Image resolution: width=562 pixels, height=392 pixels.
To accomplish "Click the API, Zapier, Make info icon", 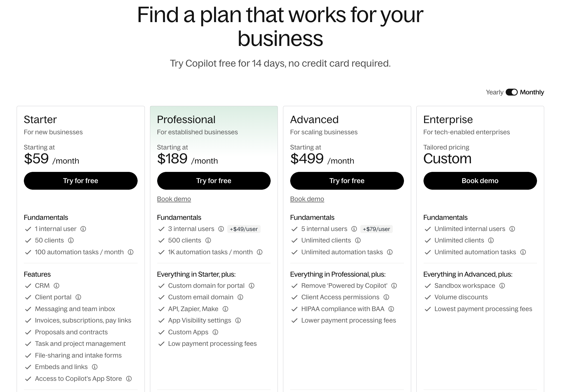I will 225,309.
